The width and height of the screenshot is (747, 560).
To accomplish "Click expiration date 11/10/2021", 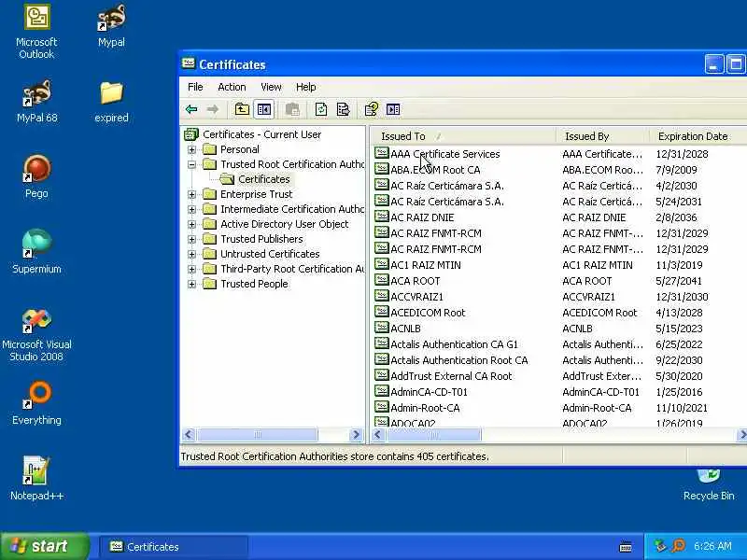I will tap(682, 408).
